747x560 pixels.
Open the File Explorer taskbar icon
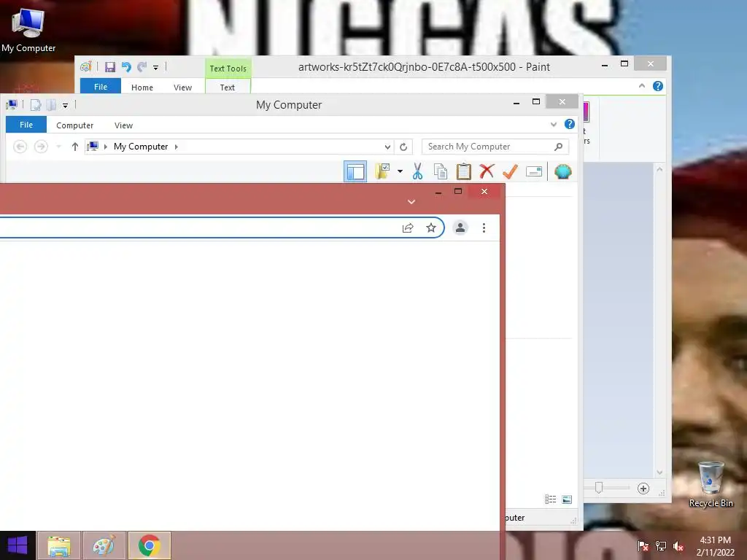[x=59, y=545]
